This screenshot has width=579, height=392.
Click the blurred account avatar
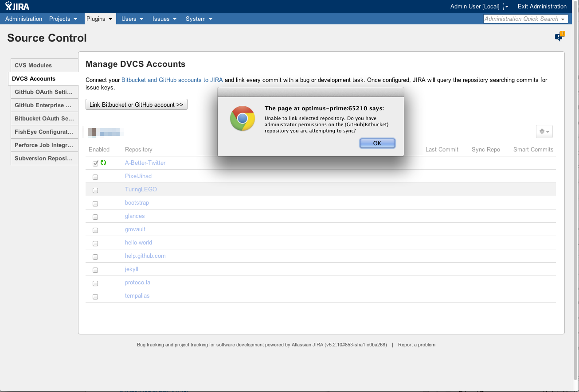coord(92,132)
